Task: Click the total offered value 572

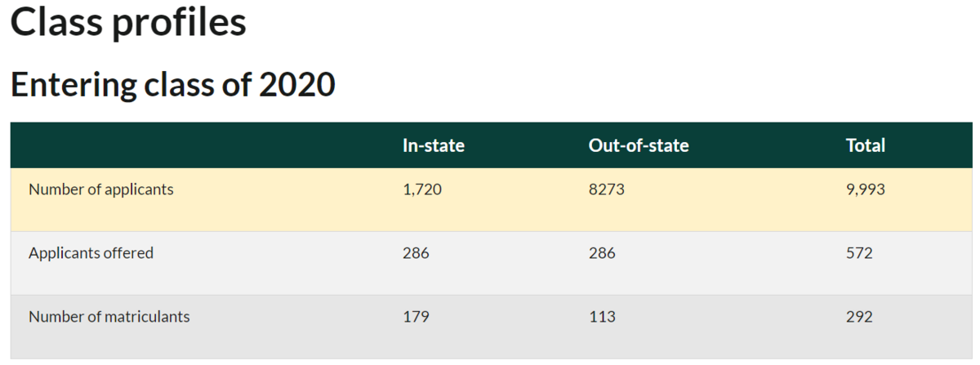Action: pyautogui.click(x=859, y=253)
